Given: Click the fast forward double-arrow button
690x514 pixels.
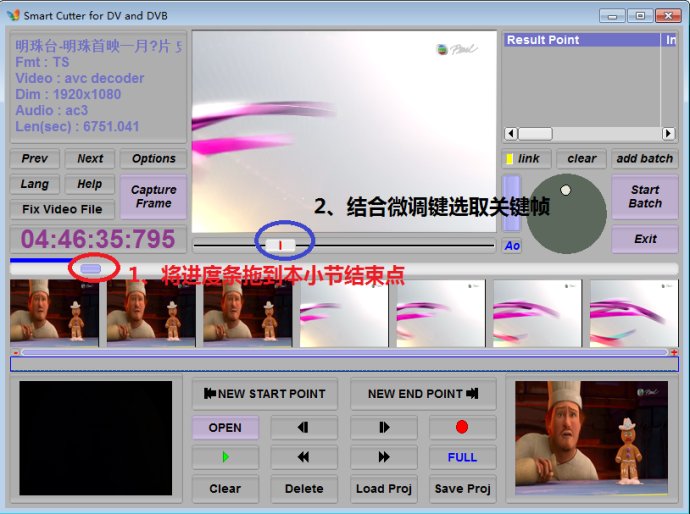Looking at the screenshot, I should (x=383, y=457).
